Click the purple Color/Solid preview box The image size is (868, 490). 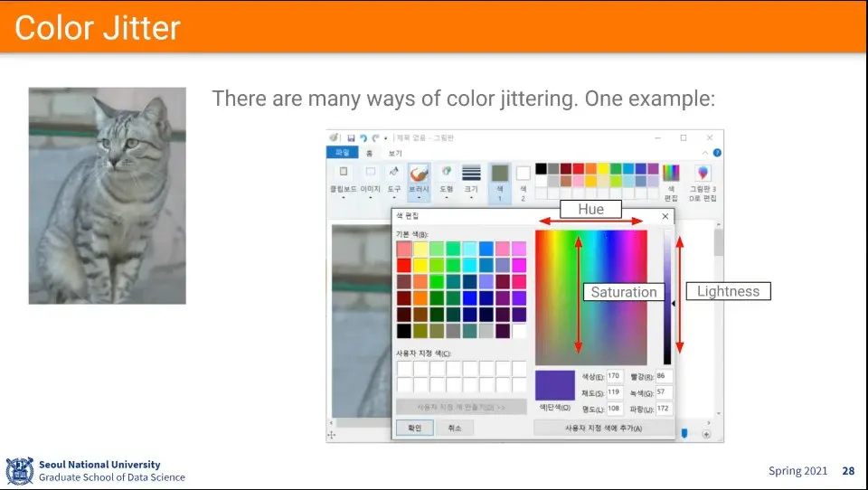(554, 385)
